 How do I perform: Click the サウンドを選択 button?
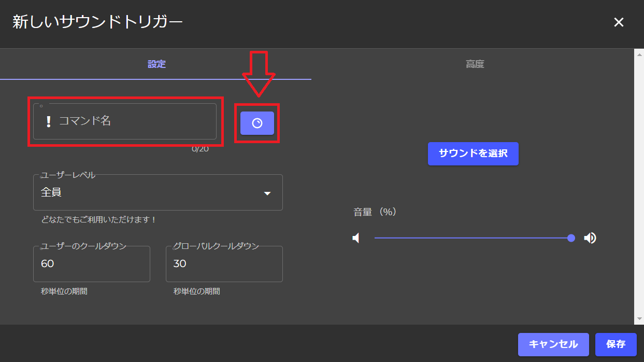click(x=473, y=154)
